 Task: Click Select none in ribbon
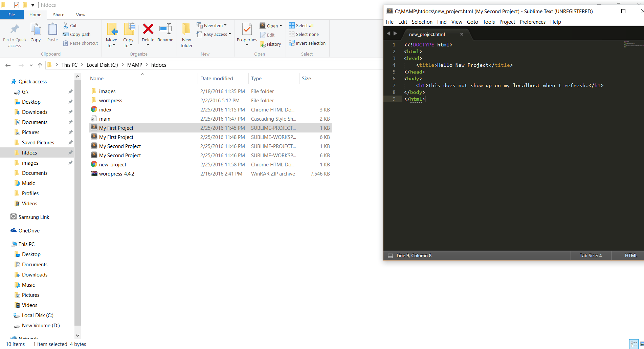(x=304, y=34)
